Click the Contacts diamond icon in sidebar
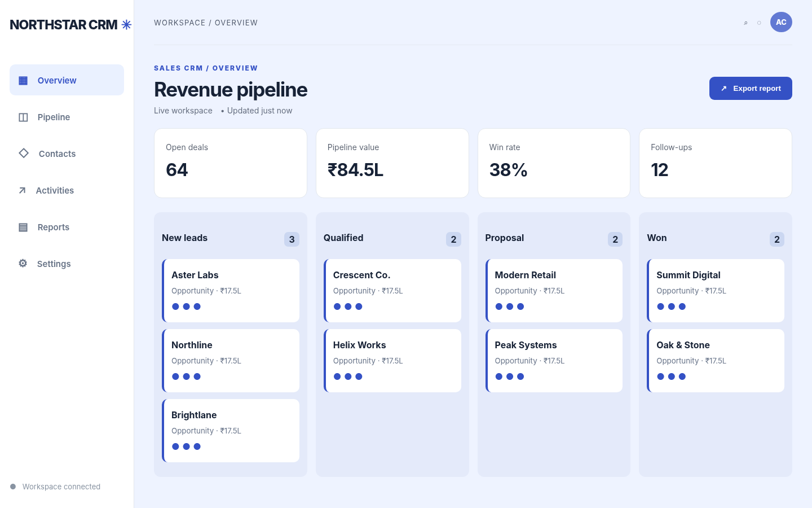812x508 pixels. [24, 153]
